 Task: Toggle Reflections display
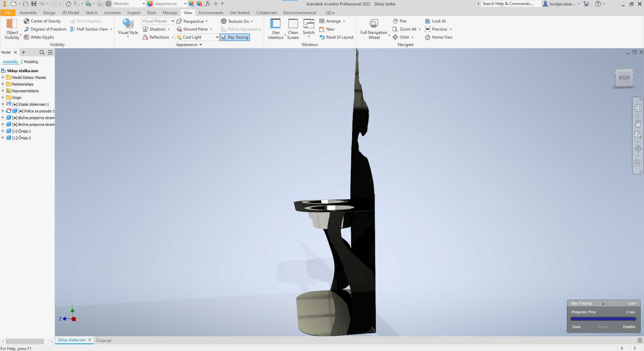tap(156, 37)
